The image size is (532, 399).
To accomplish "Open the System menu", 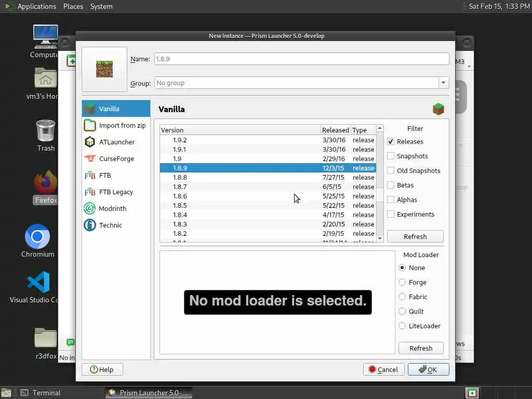I will 101,6.
